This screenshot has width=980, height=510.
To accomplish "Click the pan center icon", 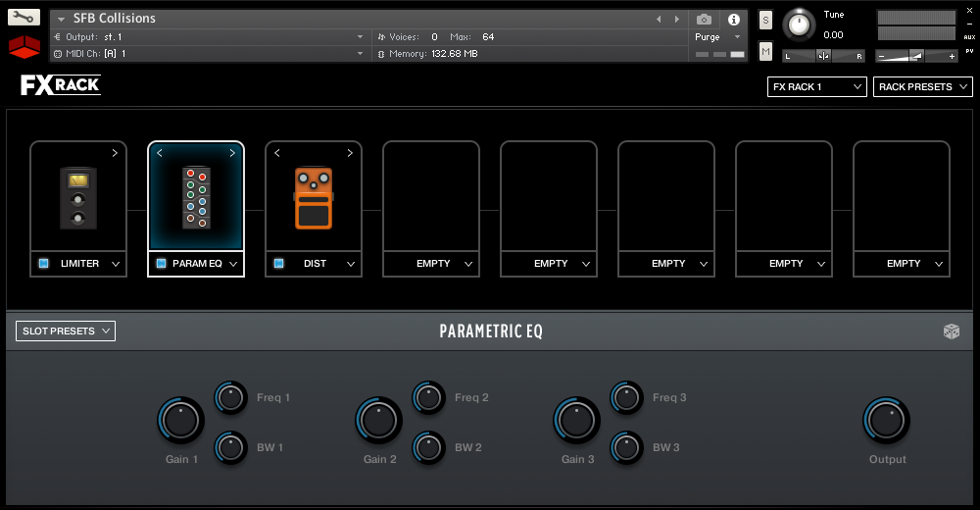I will coord(824,56).
